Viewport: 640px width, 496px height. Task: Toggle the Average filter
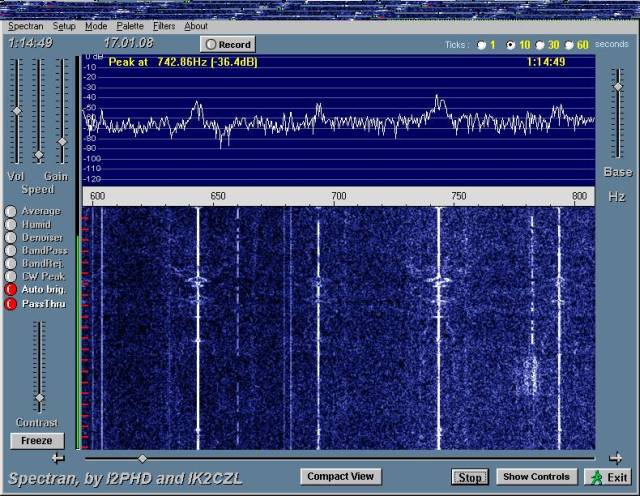[x=11, y=211]
